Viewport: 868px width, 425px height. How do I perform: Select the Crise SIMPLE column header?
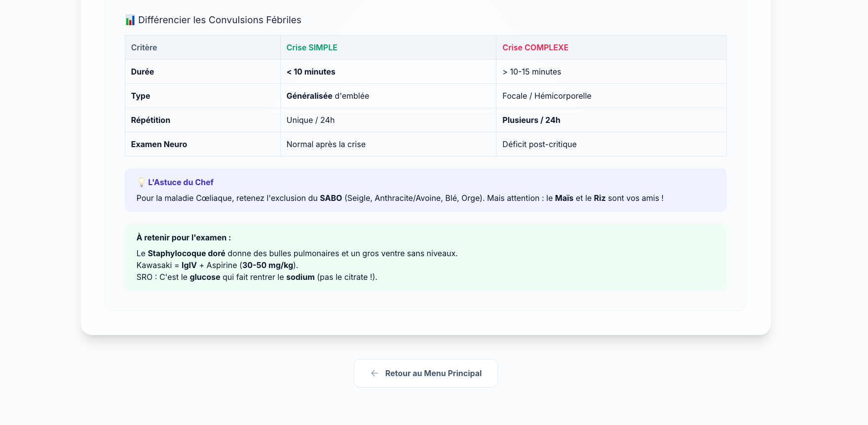312,47
